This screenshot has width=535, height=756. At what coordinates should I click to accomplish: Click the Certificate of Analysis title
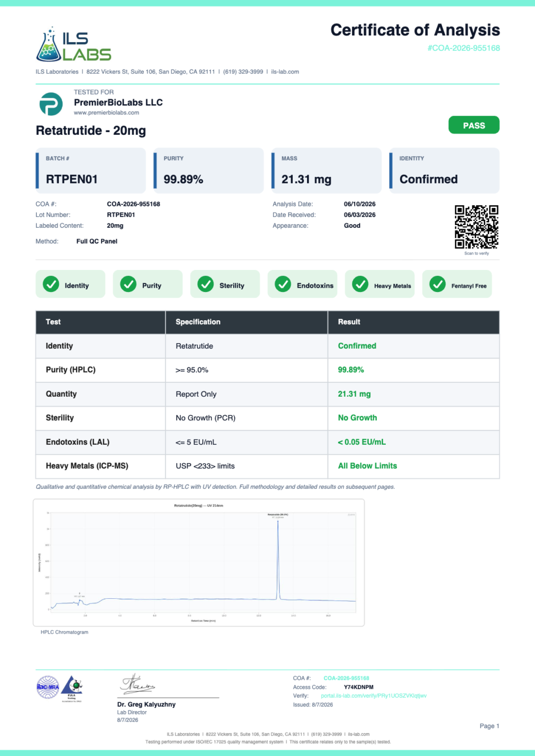pos(415,30)
